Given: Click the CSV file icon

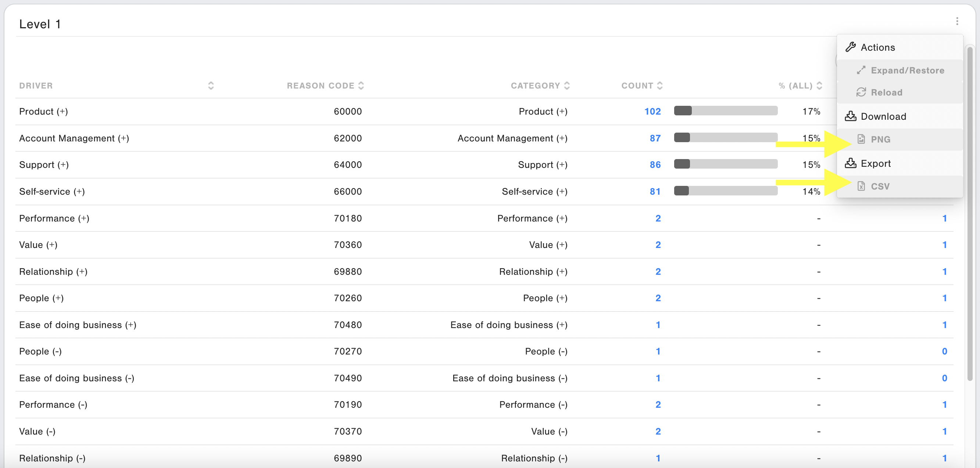Looking at the screenshot, I should point(861,186).
